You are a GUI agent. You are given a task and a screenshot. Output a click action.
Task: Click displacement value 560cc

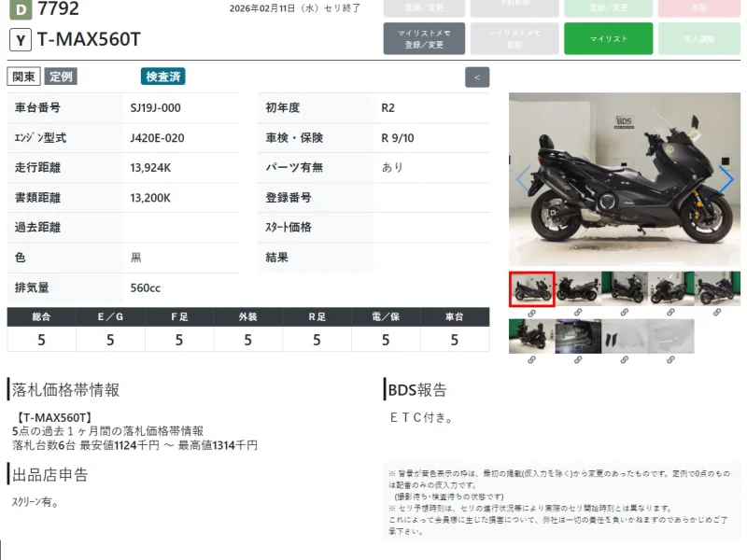146,287
